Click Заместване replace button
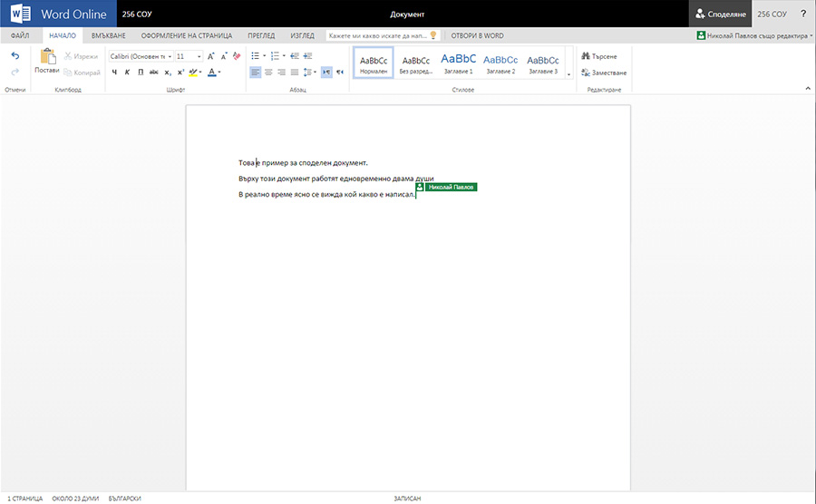The width and height of the screenshot is (816, 504). tap(604, 73)
